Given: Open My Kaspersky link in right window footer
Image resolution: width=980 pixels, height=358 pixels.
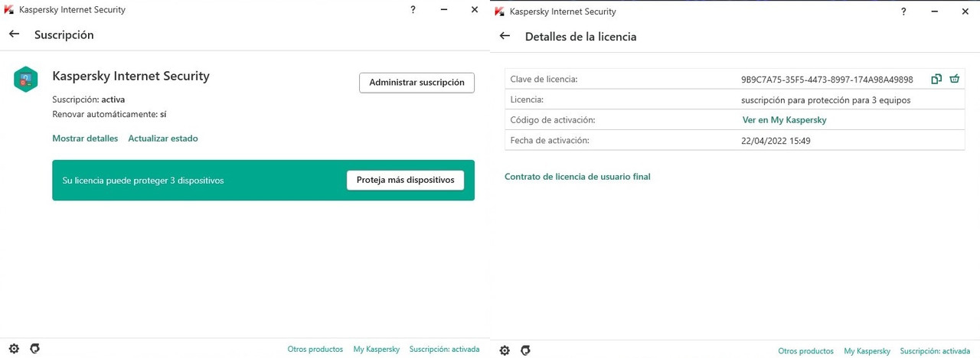Looking at the screenshot, I should tap(867, 351).
